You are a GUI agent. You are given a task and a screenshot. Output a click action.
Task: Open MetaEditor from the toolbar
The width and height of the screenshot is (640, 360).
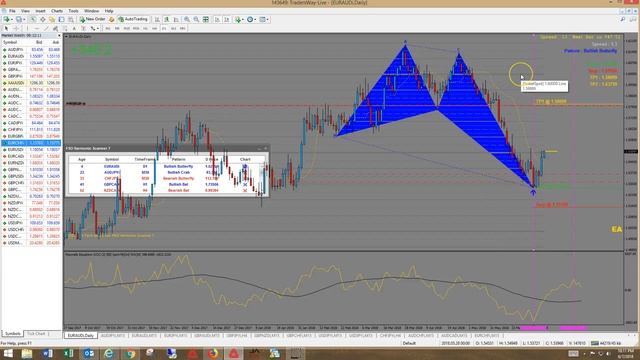(111, 19)
